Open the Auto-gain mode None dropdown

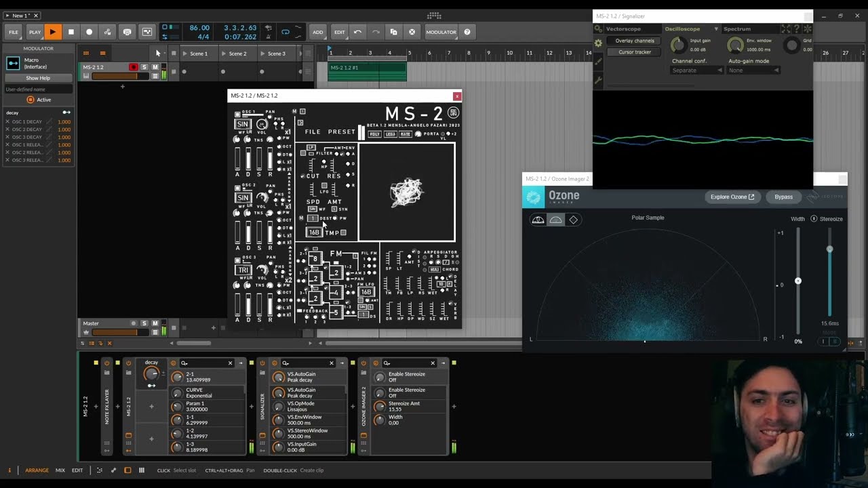point(753,70)
